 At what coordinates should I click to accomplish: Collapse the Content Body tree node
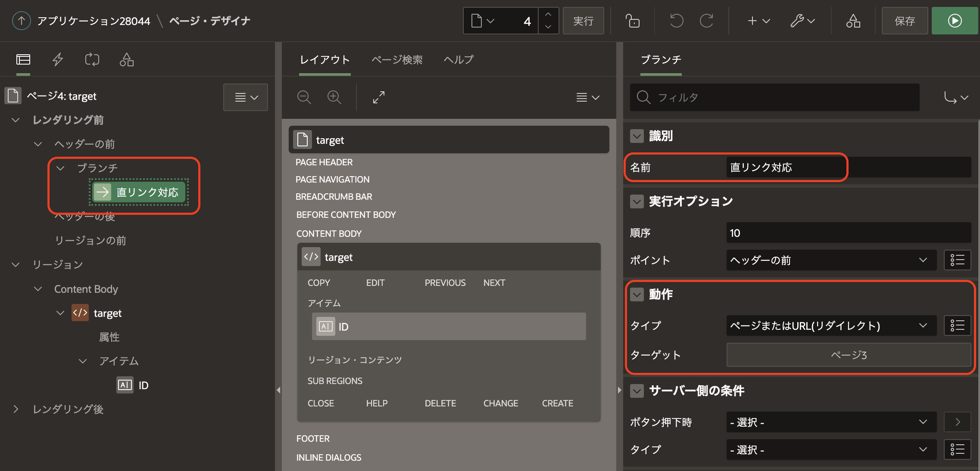(x=38, y=289)
